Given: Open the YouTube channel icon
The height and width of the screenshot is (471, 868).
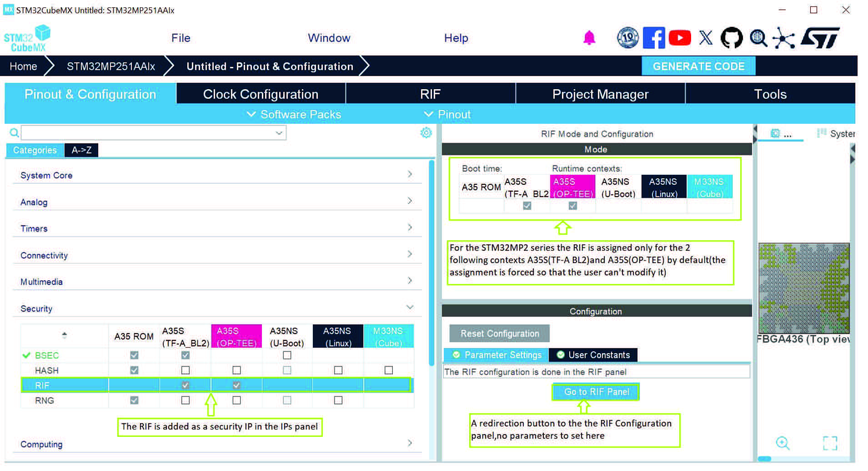Looking at the screenshot, I should 680,38.
